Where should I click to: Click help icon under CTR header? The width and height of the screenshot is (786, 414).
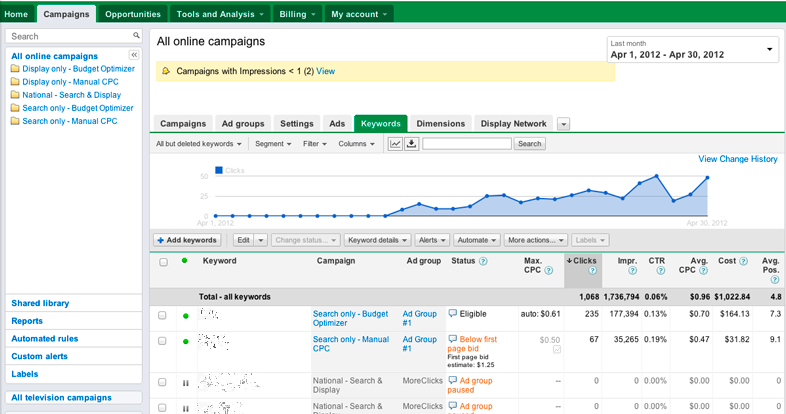(661, 271)
